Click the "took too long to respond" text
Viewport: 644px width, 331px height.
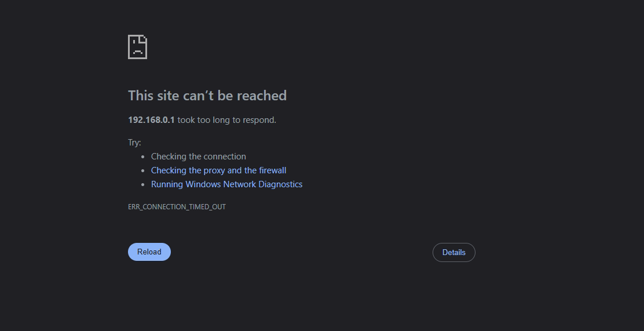click(x=226, y=120)
